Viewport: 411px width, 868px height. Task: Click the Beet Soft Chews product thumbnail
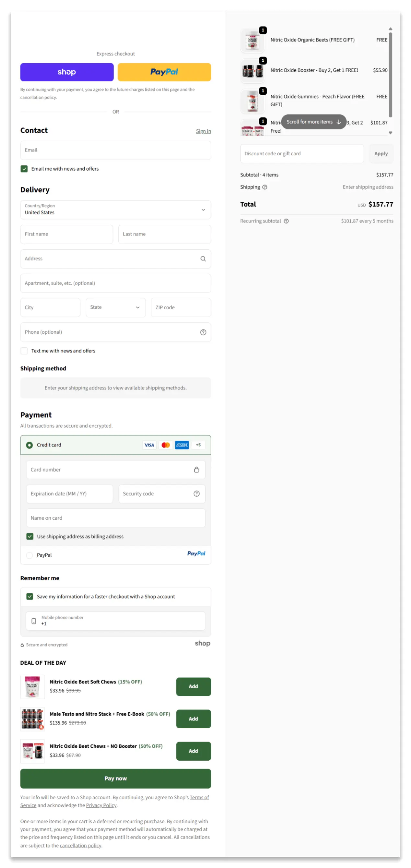(32, 687)
